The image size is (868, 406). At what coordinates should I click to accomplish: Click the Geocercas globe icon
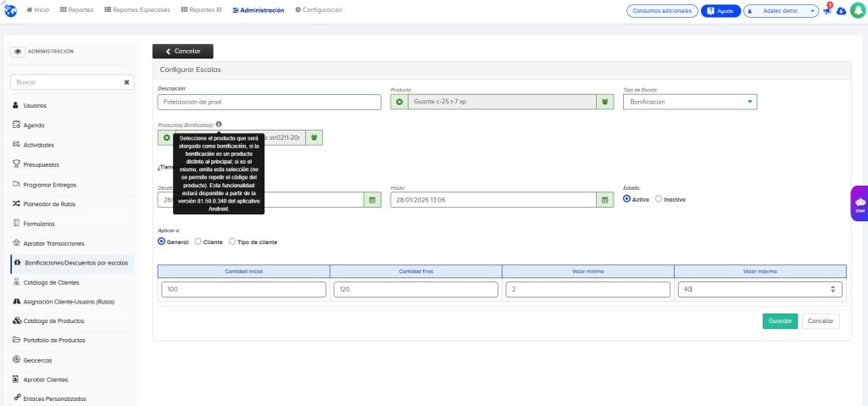16,360
